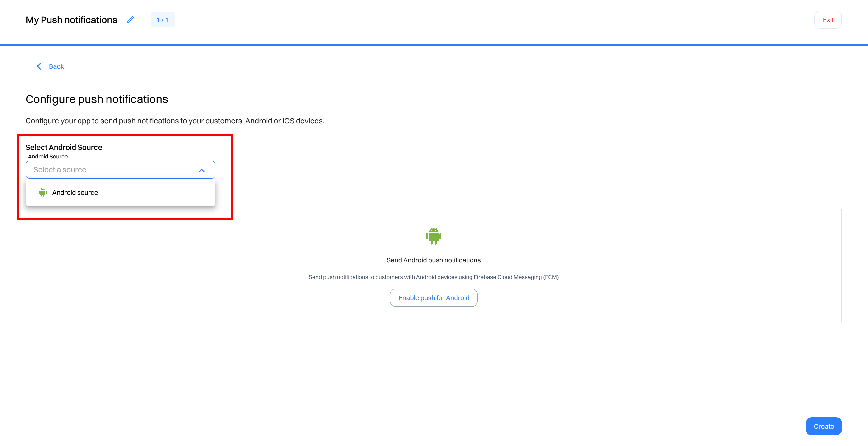
Task: Collapse the Android Source dropdown chevron
Action: click(x=201, y=170)
